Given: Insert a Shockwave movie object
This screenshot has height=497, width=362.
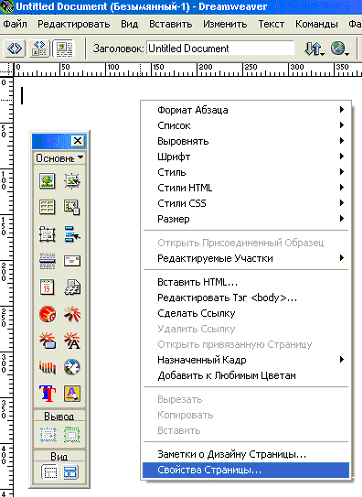Looking at the screenshot, I should (x=47, y=367).
